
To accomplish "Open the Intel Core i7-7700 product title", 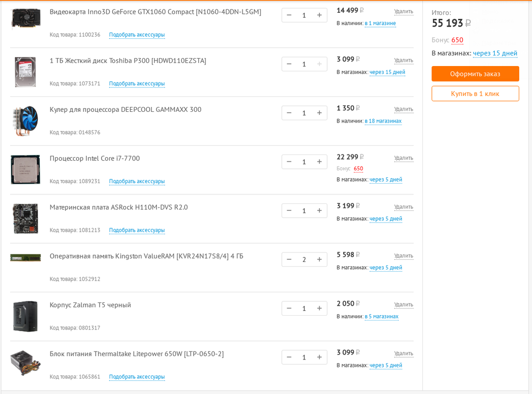I will click(x=95, y=158).
